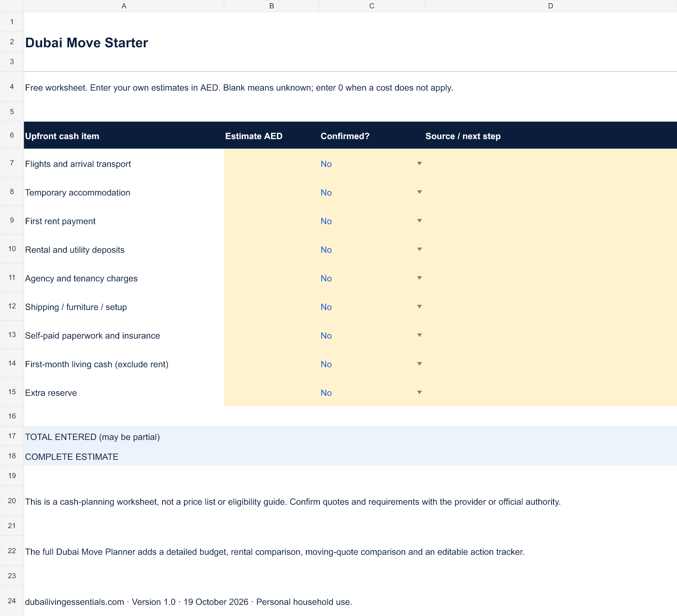The height and width of the screenshot is (616, 677).
Task: Open Confirmed dropdown for Rental and utility deposits
Action: click(x=419, y=249)
